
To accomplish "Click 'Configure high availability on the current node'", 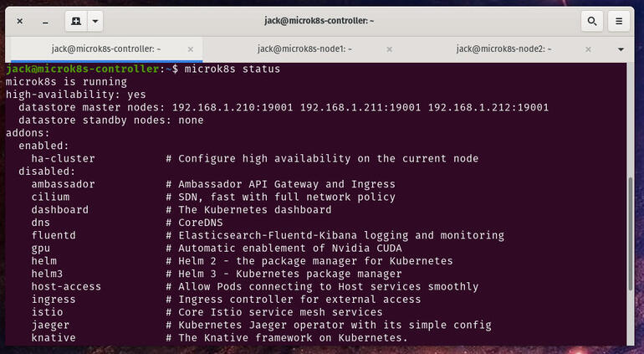I will 329,158.
